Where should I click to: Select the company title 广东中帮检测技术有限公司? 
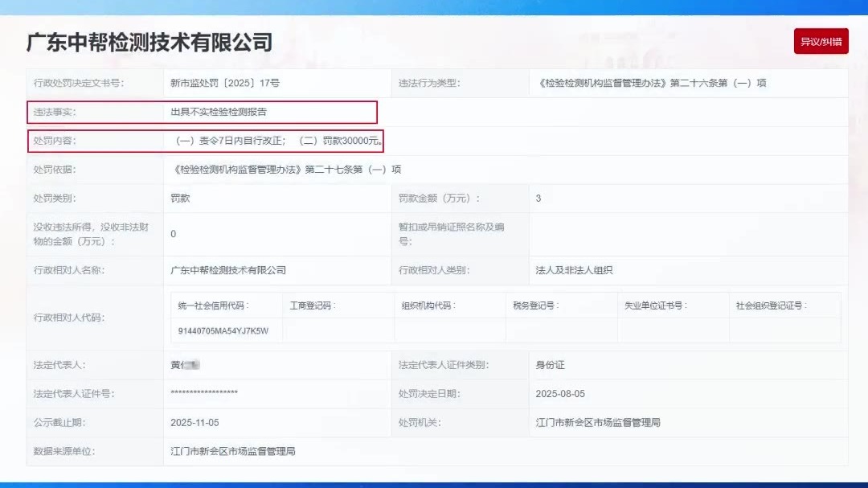149,43
